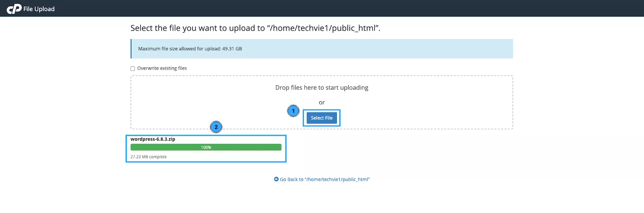Click the circled back-arrow icon
This screenshot has width=644, height=213.
pos(276,179)
